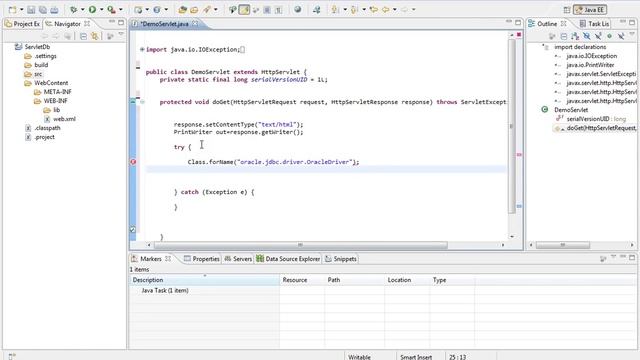Image resolution: width=640 pixels, height=360 pixels.
Task: Click the Path column header
Action: point(355,280)
